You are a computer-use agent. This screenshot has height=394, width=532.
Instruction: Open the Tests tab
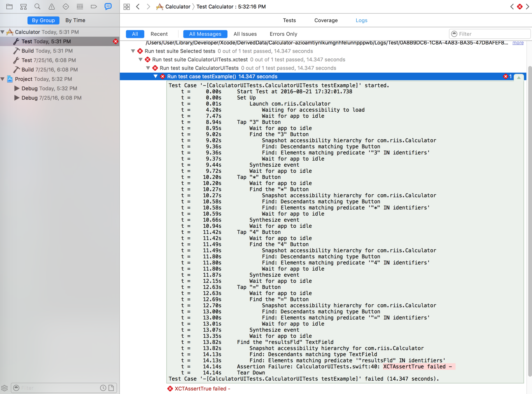(289, 20)
